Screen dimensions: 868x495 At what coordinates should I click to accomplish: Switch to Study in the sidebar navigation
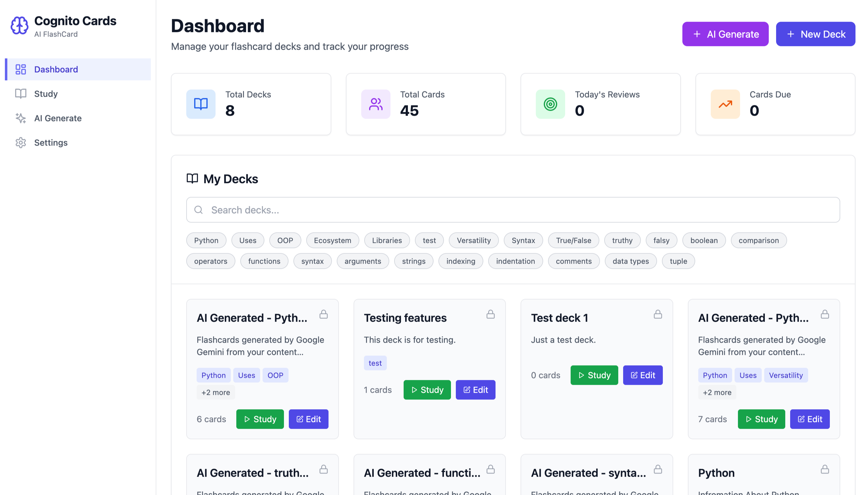(45, 93)
